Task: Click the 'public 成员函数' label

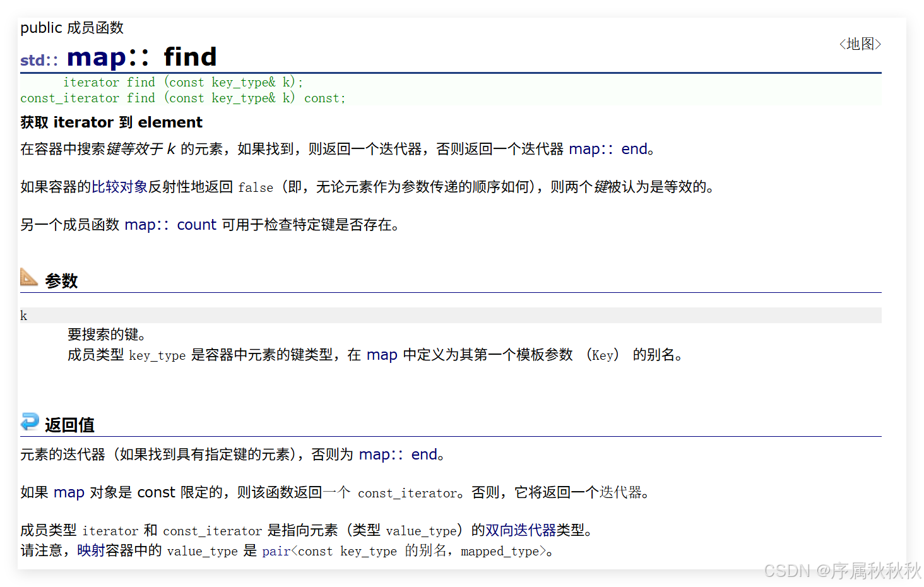Action: 72,28
